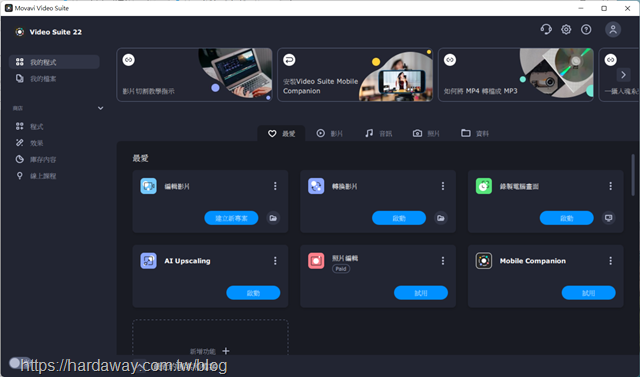Open 線上課程 in the sidebar

[36, 176]
